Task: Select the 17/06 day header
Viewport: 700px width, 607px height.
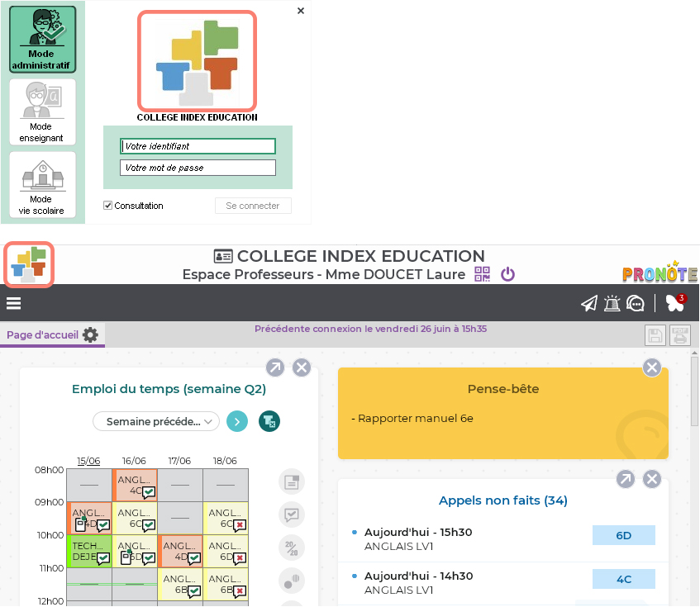Action: [179, 461]
